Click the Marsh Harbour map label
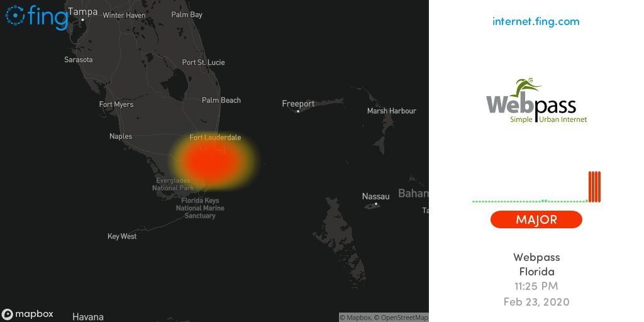Image resolution: width=644 pixels, height=322 pixels. click(391, 111)
